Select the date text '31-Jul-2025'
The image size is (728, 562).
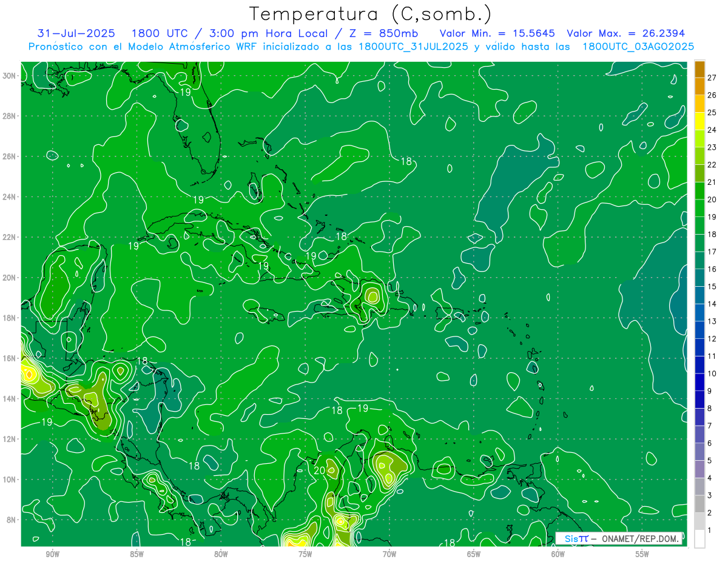(x=76, y=33)
